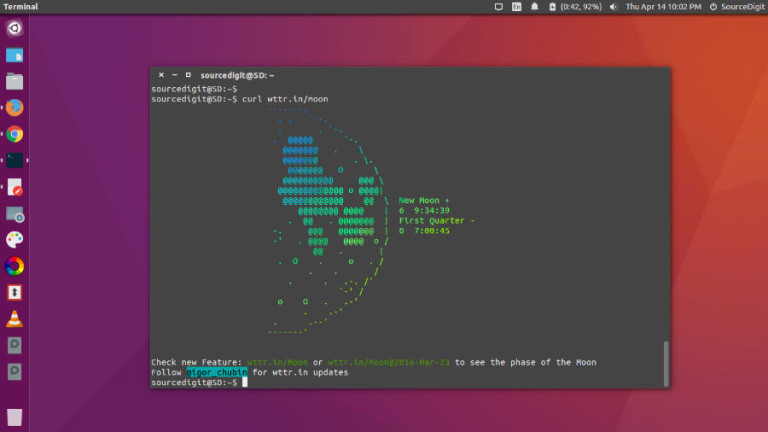The height and width of the screenshot is (432, 768).
Task: Open the sound volume indicator
Action: point(613,6)
